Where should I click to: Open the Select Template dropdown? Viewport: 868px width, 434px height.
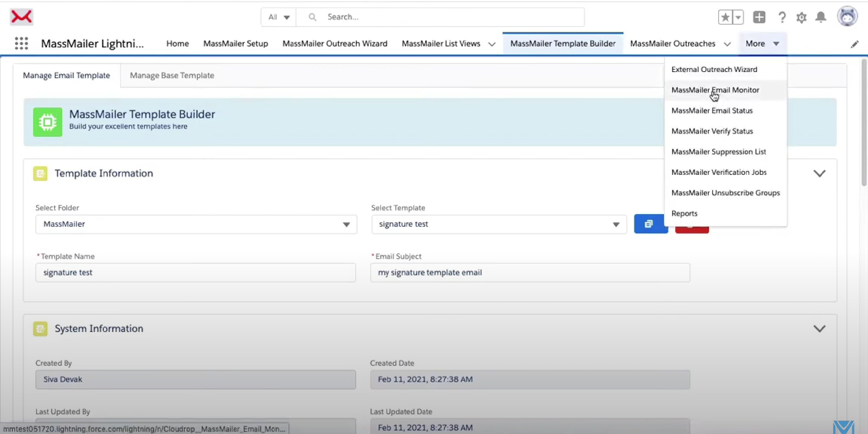point(499,224)
